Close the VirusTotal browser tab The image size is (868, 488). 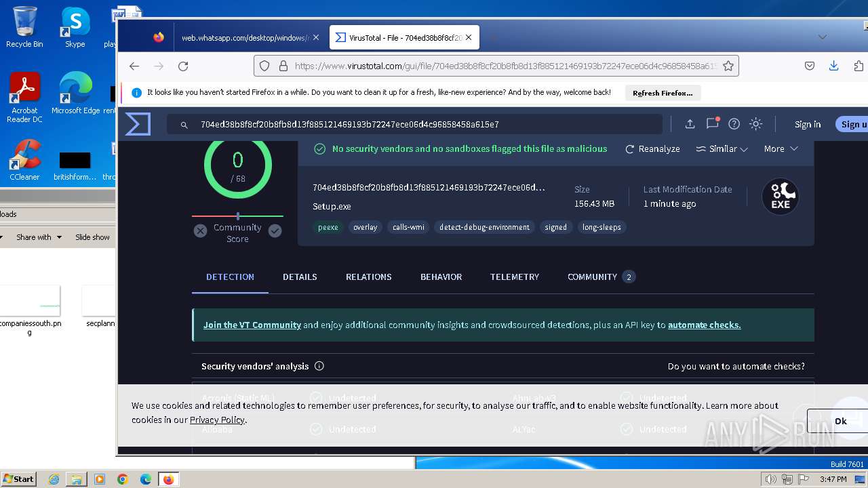(x=469, y=38)
